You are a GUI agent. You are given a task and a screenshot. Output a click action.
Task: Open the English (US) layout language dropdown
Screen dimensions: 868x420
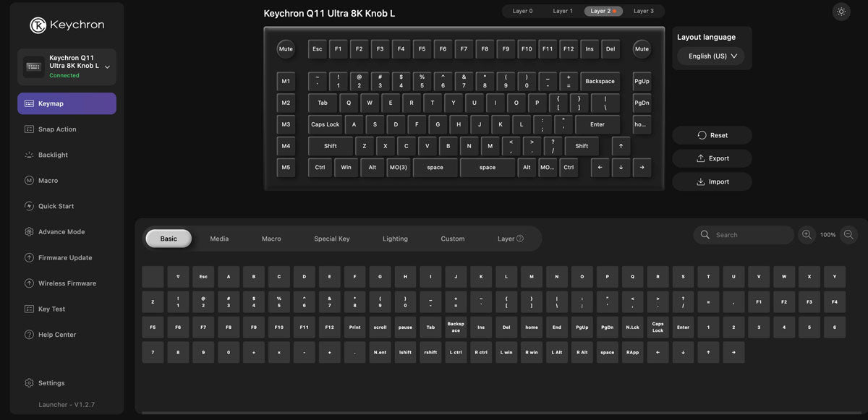click(712, 56)
